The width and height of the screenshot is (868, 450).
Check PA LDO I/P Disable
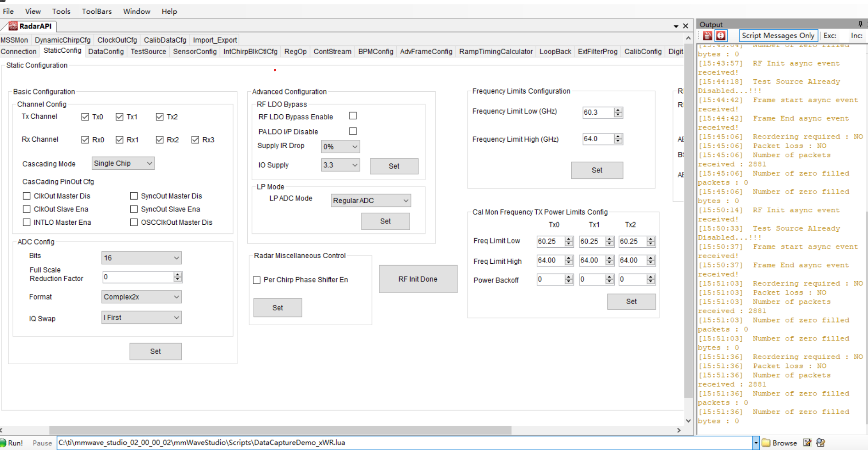pyautogui.click(x=353, y=131)
